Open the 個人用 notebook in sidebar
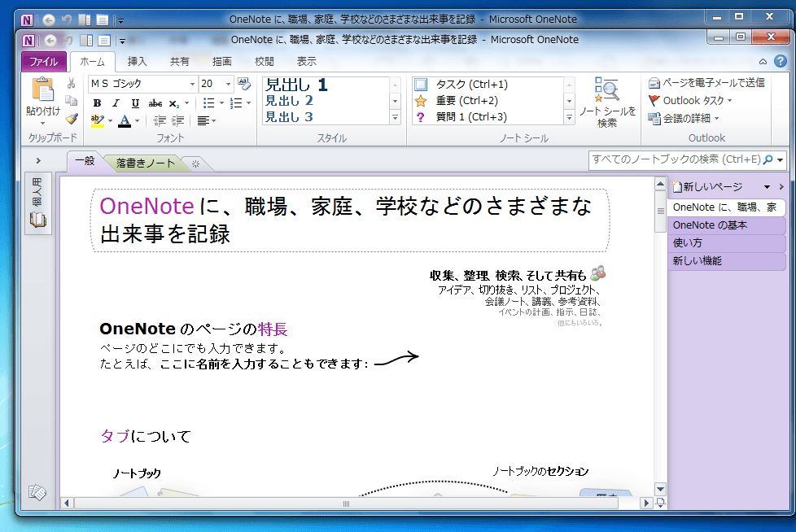The height and width of the screenshot is (532, 796). (38, 203)
